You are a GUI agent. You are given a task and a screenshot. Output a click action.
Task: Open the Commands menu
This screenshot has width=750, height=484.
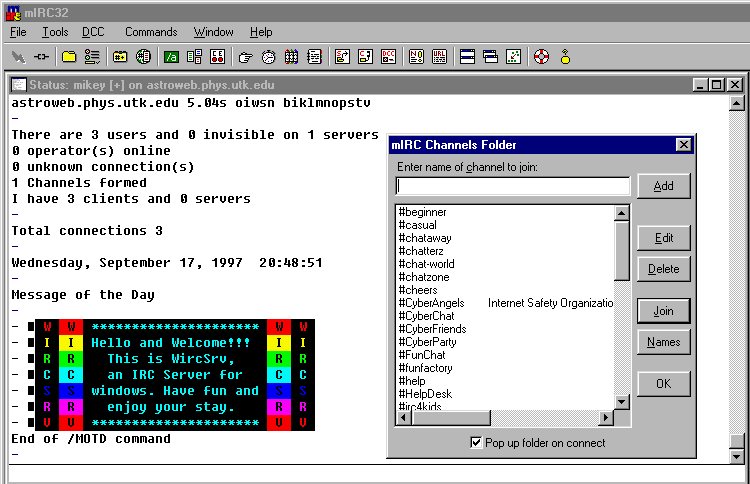coord(151,32)
